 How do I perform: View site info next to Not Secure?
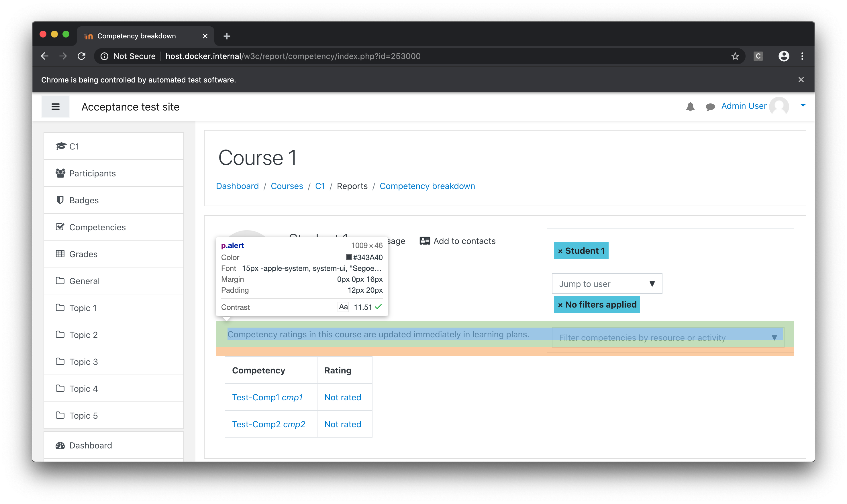click(104, 56)
